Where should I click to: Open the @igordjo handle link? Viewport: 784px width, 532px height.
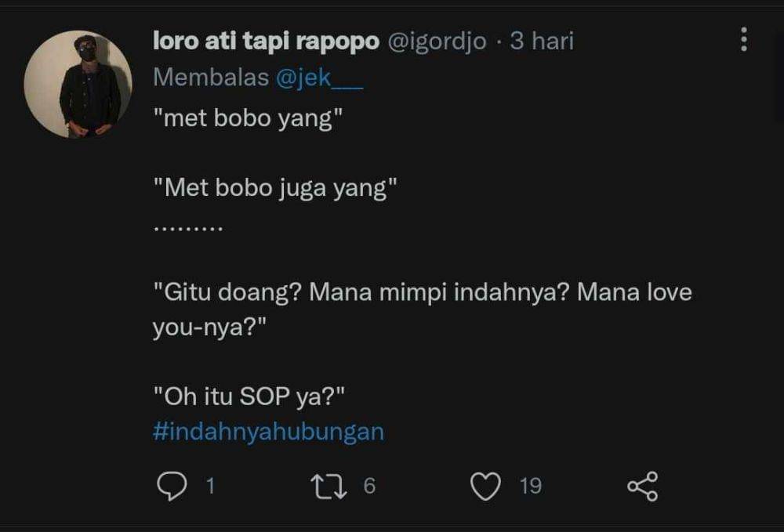click(x=437, y=42)
